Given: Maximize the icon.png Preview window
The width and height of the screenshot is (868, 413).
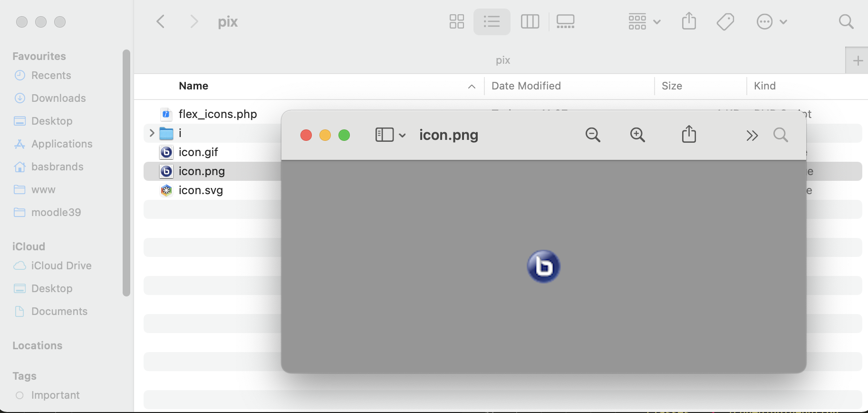Looking at the screenshot, I should click(x=344, y=136).
